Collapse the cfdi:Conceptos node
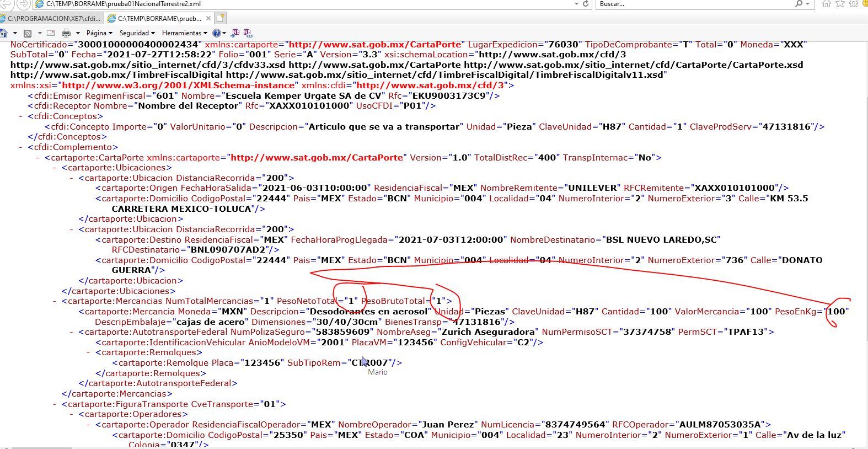The image size is (868, 449). [21, 116]
